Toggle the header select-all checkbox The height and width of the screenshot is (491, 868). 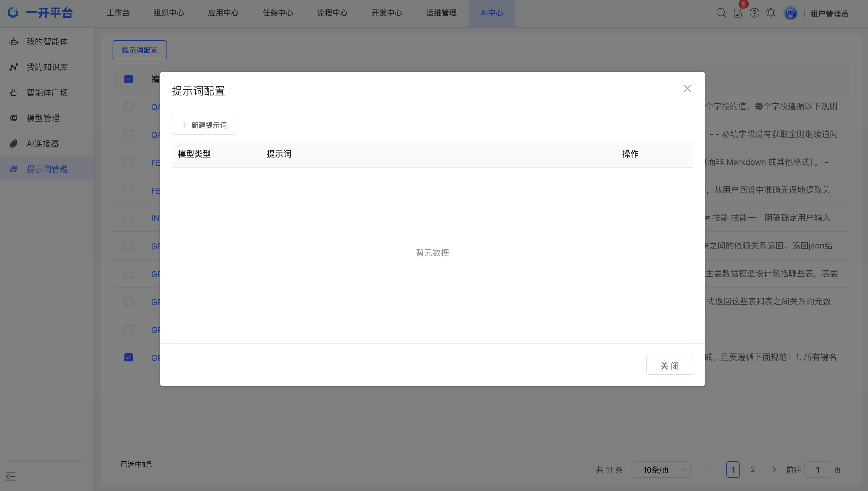[128, 79]
